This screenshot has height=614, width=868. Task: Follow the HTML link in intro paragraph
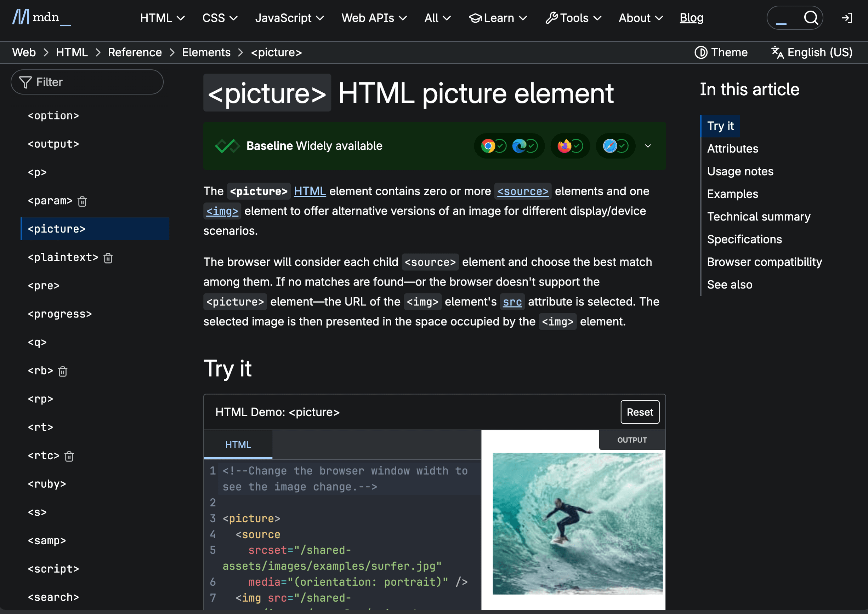coord(310,191)
